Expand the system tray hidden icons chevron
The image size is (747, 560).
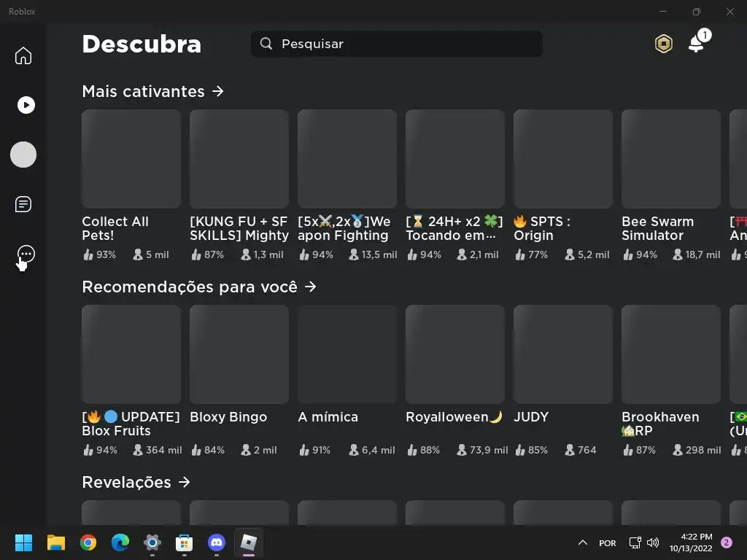click(x=582, y=542)
